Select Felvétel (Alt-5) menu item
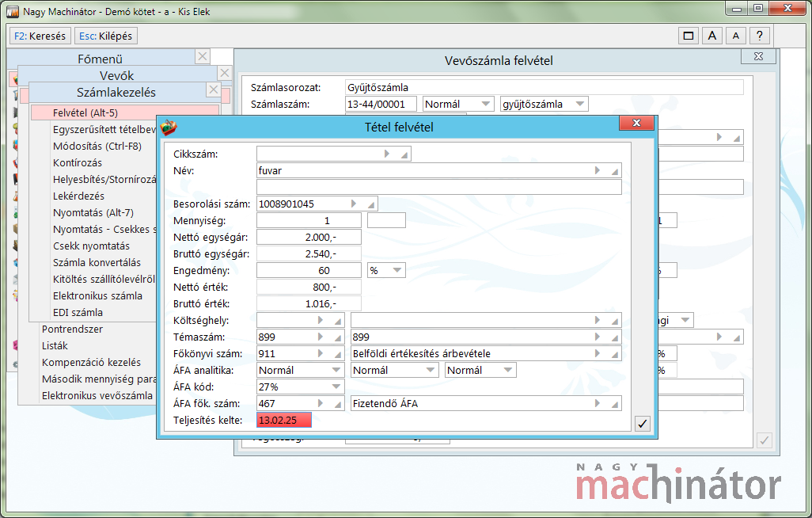 (125, 112)
